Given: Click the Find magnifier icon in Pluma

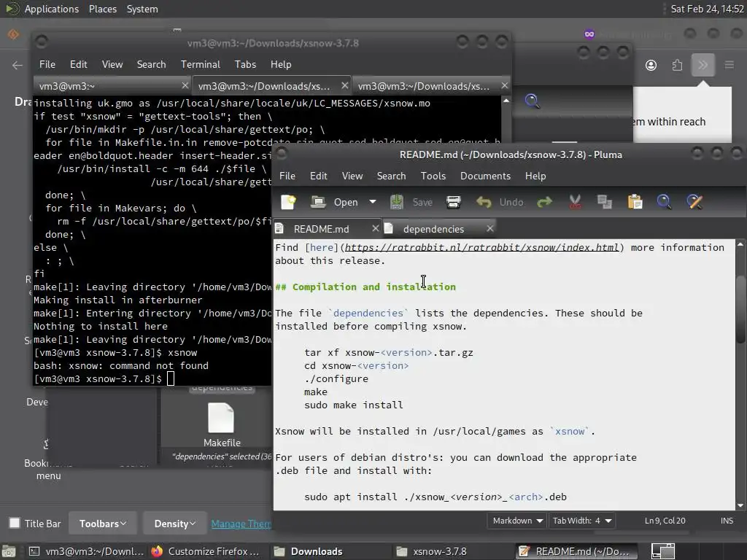Looking at the screenshot, I should pos(664,202).
